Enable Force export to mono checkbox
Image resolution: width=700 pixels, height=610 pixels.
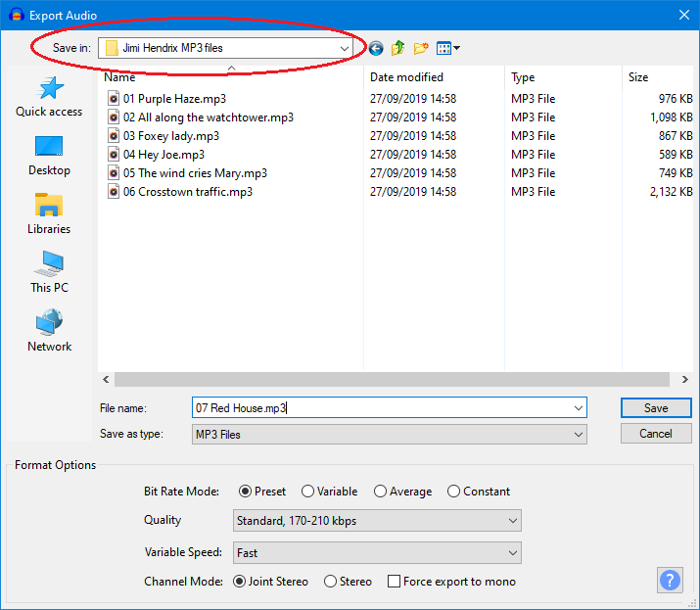click(x=395, y=582)
